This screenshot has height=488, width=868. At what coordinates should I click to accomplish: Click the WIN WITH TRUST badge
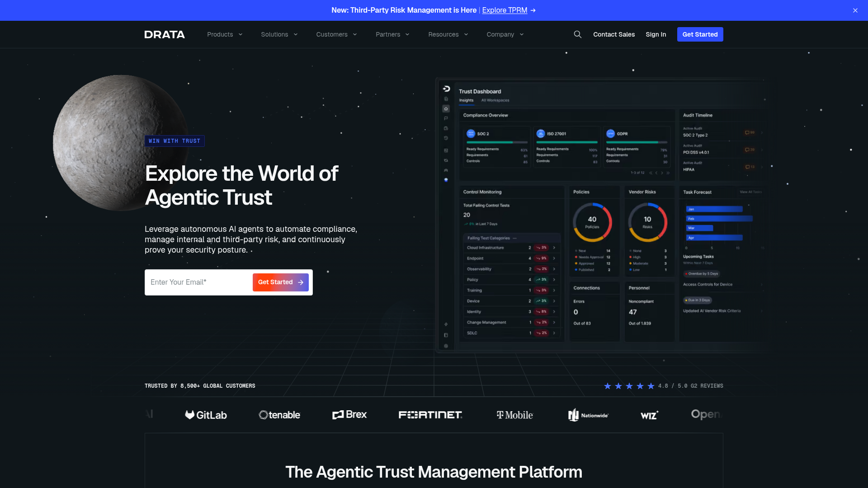[175, 141]
